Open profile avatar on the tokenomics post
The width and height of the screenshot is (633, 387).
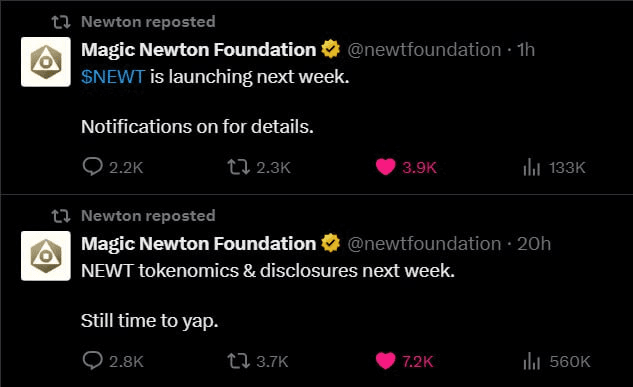tap(46, 256)
